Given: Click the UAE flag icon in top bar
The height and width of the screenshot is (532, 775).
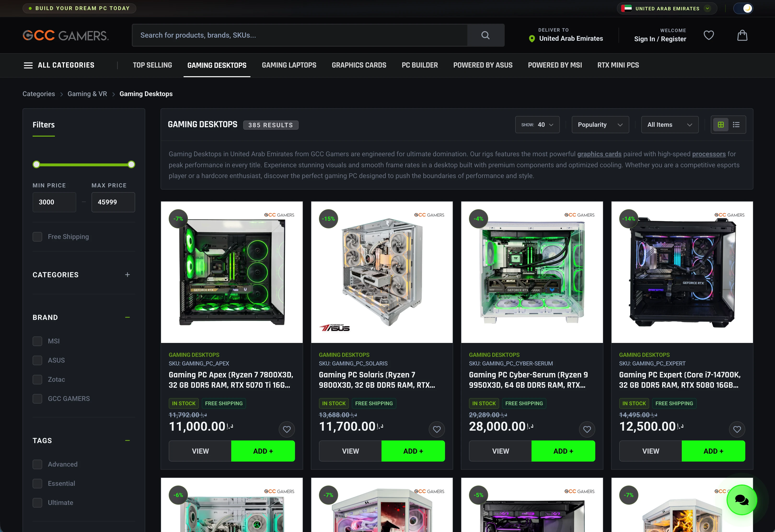Looking at the screenshot, I should [x=626, y=8].
